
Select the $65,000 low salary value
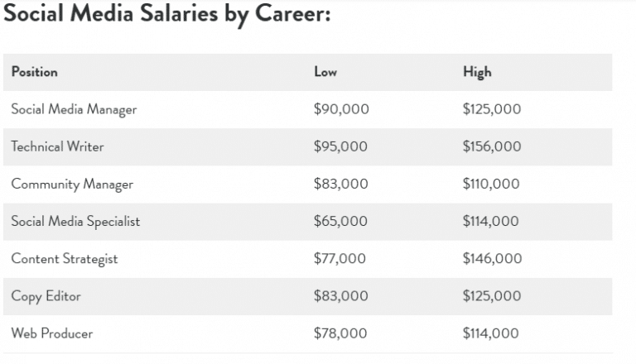point(341,221)
